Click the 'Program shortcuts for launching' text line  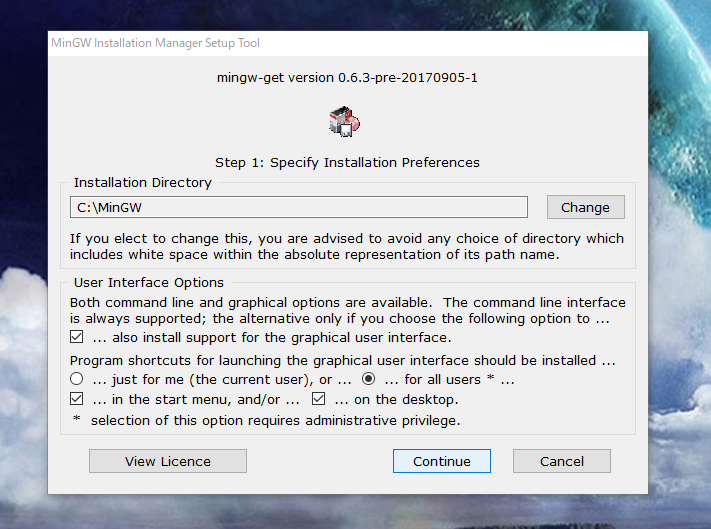point(342,360)
